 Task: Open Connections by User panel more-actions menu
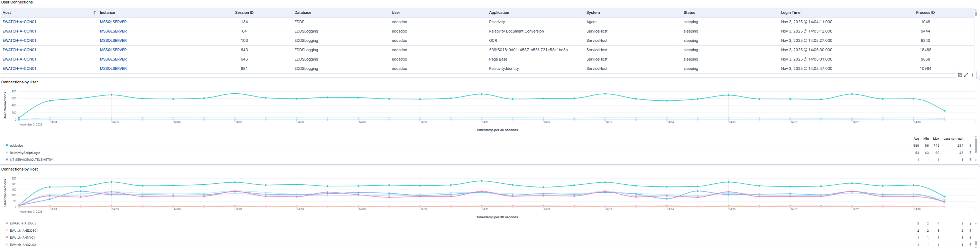click(972, 75)
